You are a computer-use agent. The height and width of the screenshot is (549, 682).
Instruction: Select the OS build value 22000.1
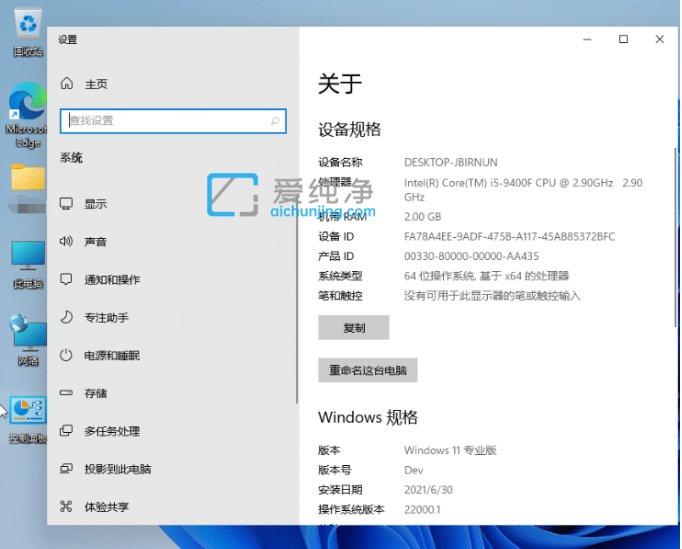point(422,509)
